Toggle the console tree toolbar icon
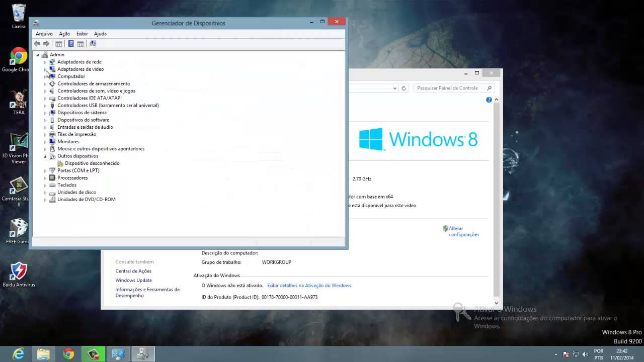 [58, 44]
